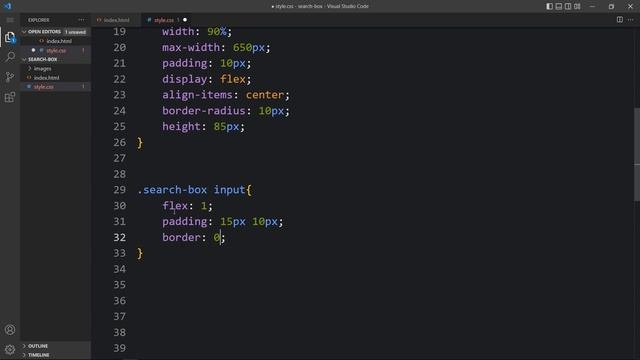Open style.css in SEARCH-BOX folder tree

[44, 87]
